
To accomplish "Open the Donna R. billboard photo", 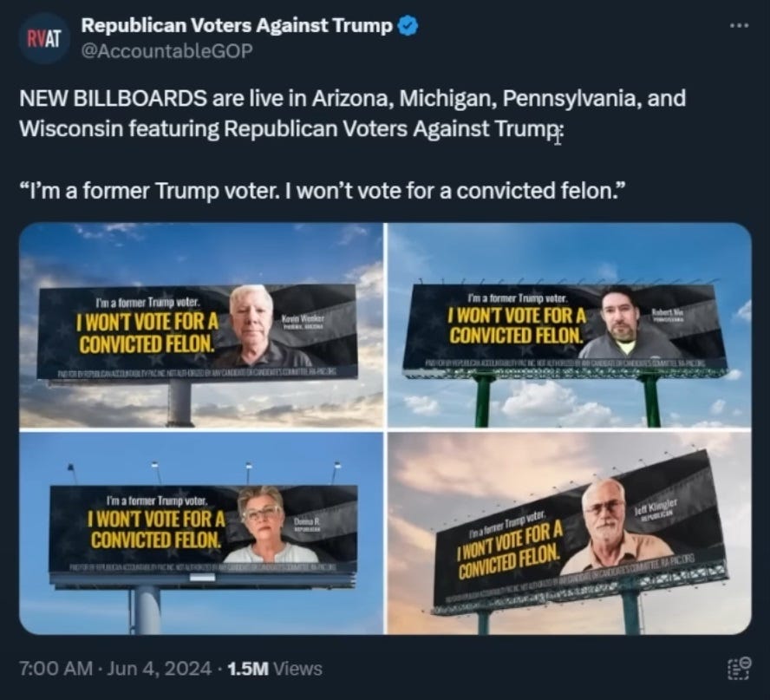I will (x=201, y=533).
